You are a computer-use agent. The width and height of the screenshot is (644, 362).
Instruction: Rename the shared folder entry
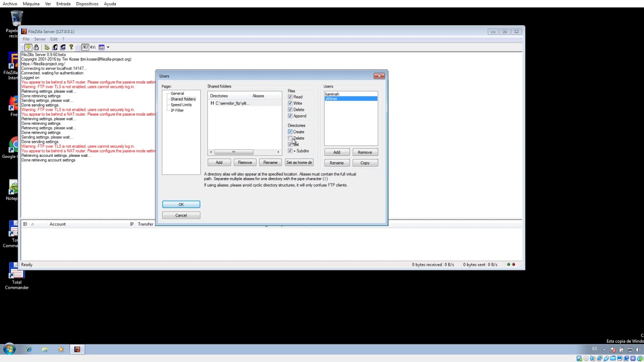click(270, 162)
